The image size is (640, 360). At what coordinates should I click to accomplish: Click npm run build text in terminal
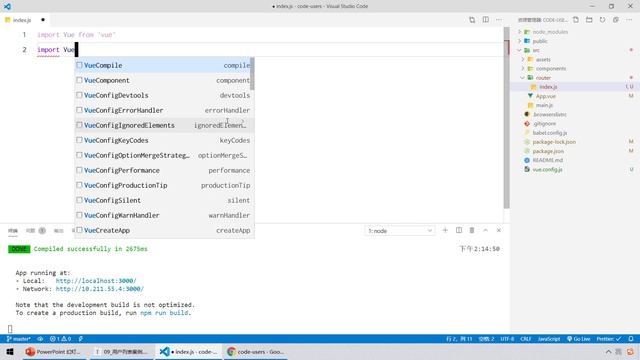click(164, 313)
